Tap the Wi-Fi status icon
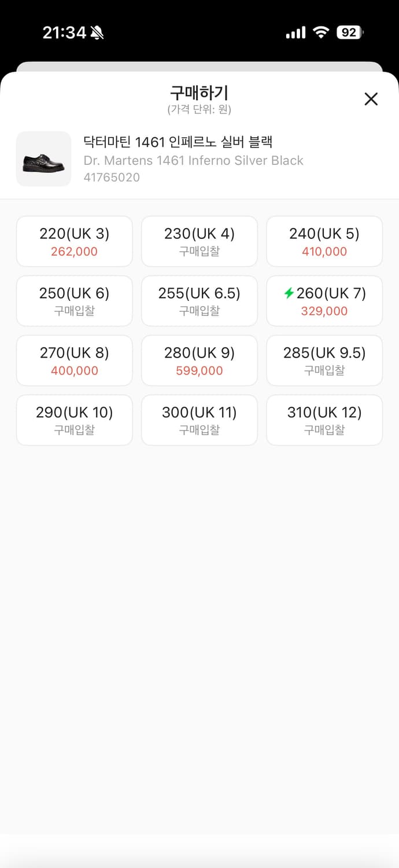399x868 pixels. (321, 32)
